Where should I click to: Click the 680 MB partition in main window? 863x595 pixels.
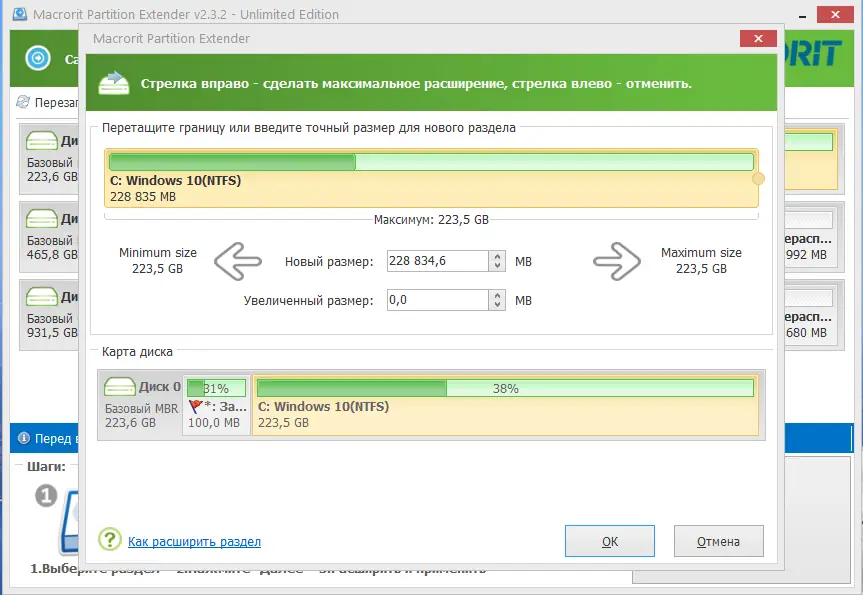click(x=813, y=315)
